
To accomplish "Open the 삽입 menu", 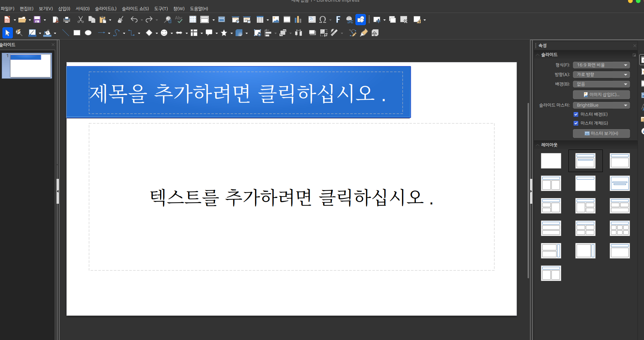I will (x=64, y=9).
